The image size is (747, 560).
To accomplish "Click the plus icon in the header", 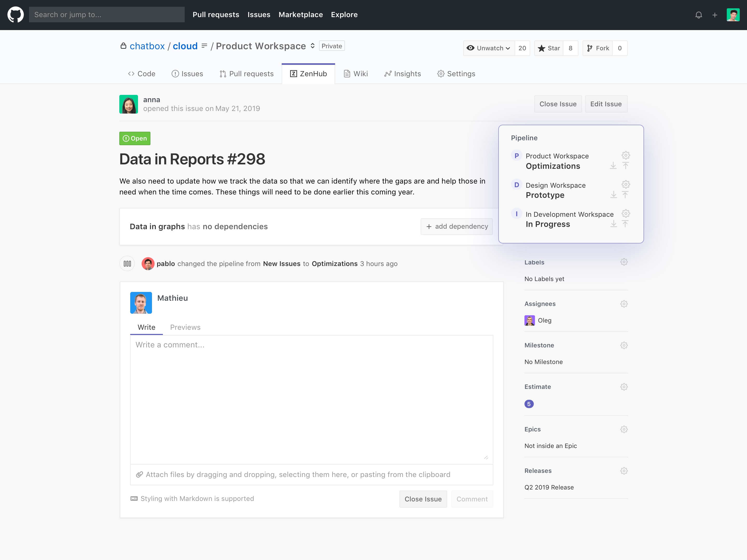I will [715, 15].
